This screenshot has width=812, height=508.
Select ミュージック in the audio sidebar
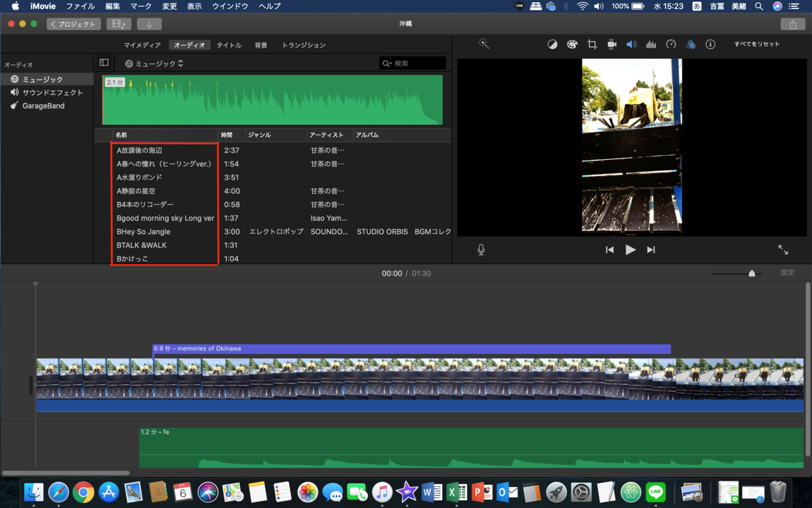(x=47, y=79)
